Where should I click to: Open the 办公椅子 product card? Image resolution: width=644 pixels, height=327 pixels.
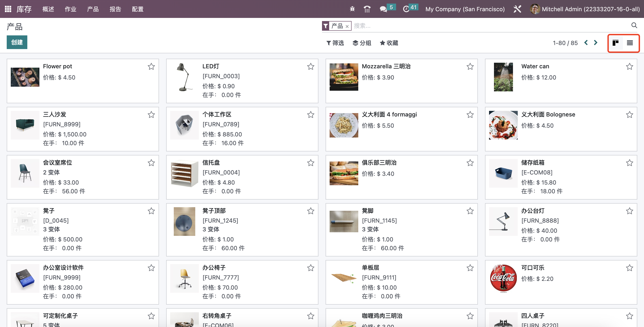242,282
